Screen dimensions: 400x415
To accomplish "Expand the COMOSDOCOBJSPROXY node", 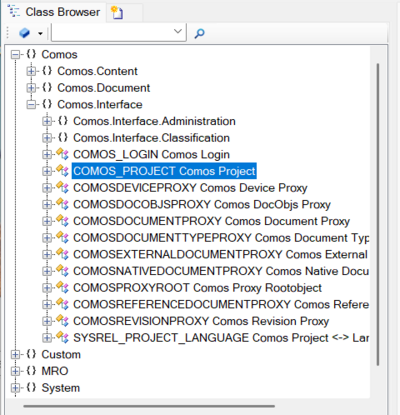I will pyautogui.click(x=47, y=204).
